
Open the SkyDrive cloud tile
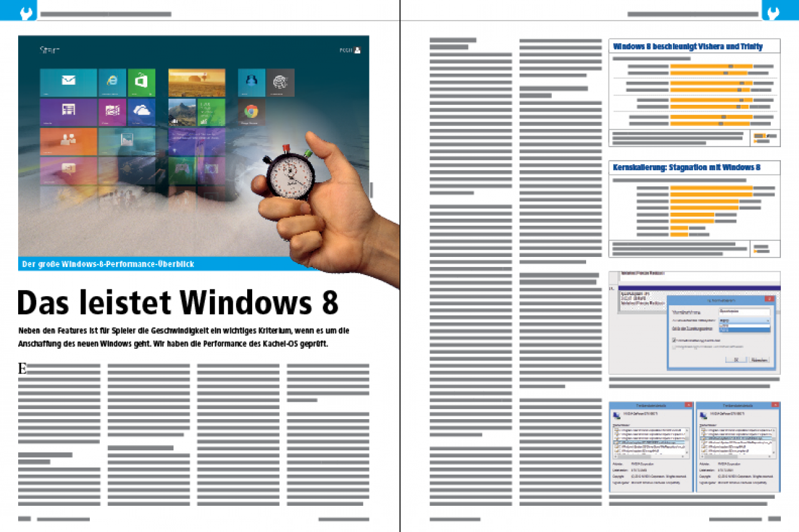142,112
